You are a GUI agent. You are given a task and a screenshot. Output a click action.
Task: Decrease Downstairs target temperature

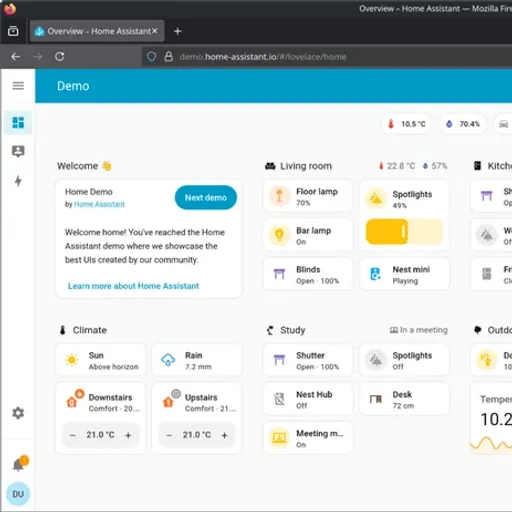[73, 435]
